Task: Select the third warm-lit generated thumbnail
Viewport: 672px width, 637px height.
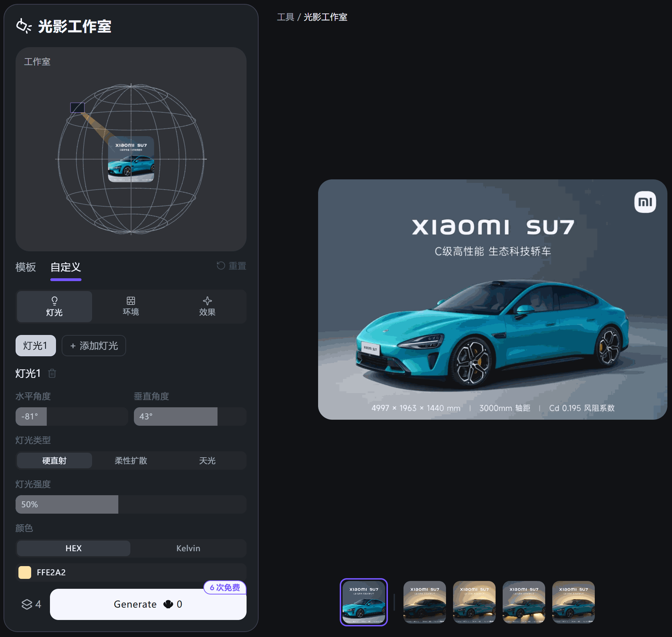Action: pyautogui.click(x=524, y=602)
